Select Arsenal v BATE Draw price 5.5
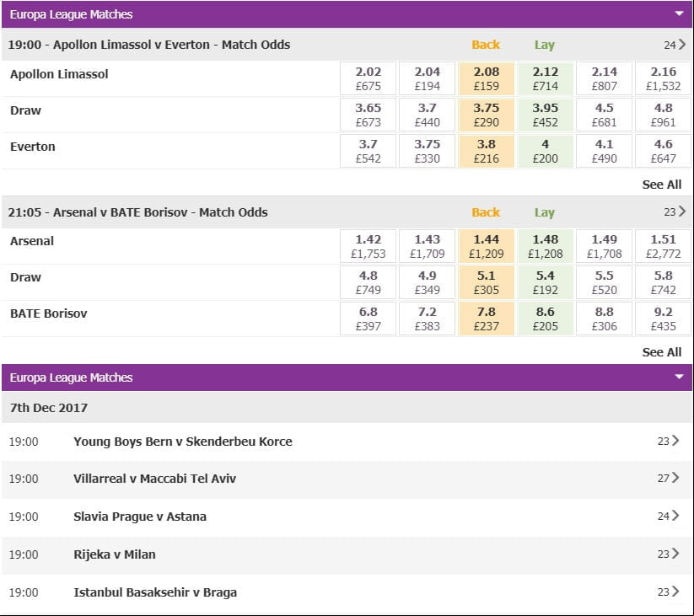The width and height of the screenshot is (694, 616). pos(604,282)
